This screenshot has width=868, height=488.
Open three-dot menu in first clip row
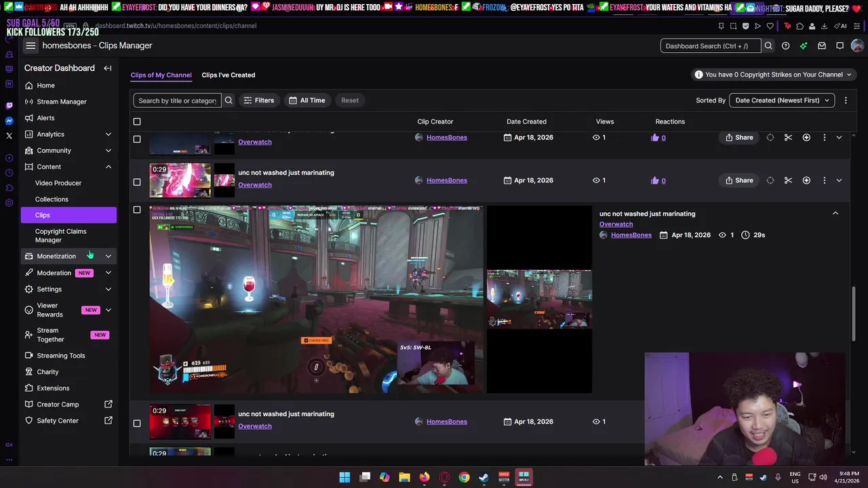pyautogui.click(x=825, y=138)
